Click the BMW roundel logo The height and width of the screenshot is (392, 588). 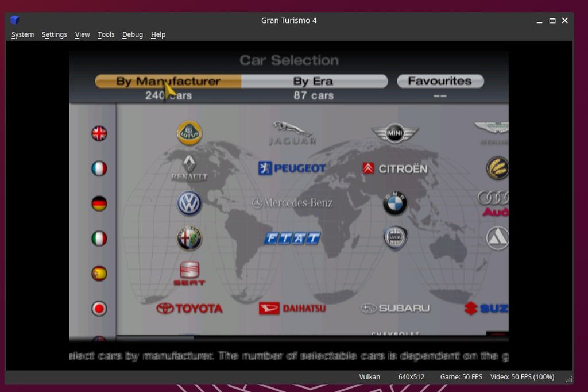pos(396,203)
